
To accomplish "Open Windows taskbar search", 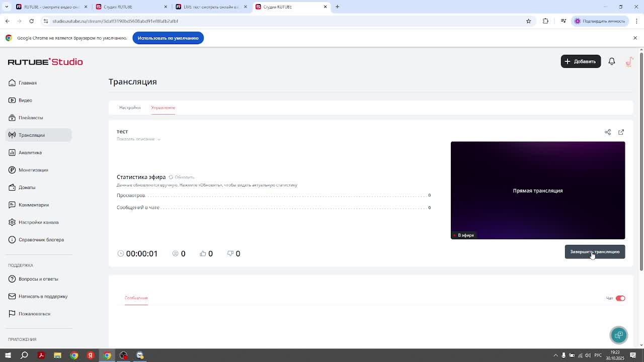I will (24, 355).
